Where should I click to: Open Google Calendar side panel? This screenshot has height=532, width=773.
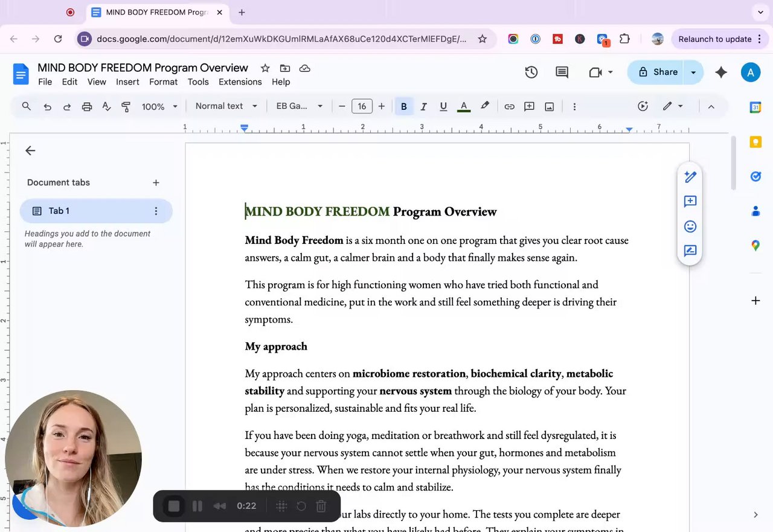pyautogui.click(x=755, y=107)
